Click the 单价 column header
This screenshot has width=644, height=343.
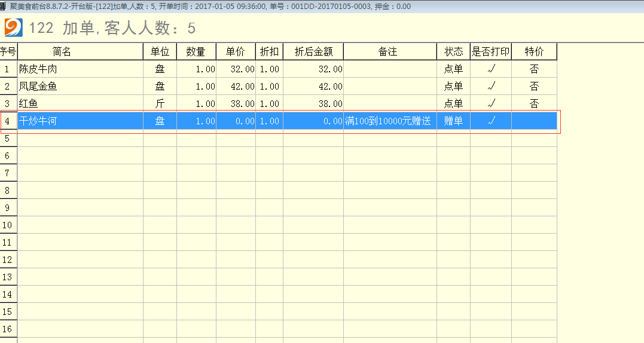point(236,52)
